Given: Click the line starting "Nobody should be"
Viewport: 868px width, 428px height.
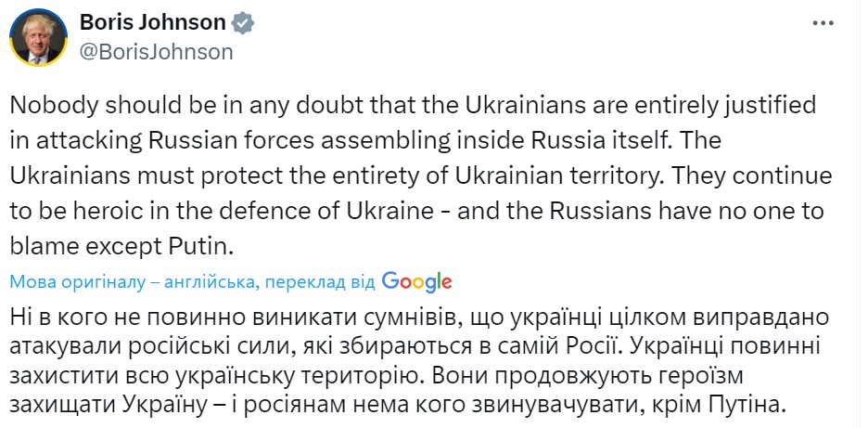Looking at the screenshot, I should click(413, 106).
